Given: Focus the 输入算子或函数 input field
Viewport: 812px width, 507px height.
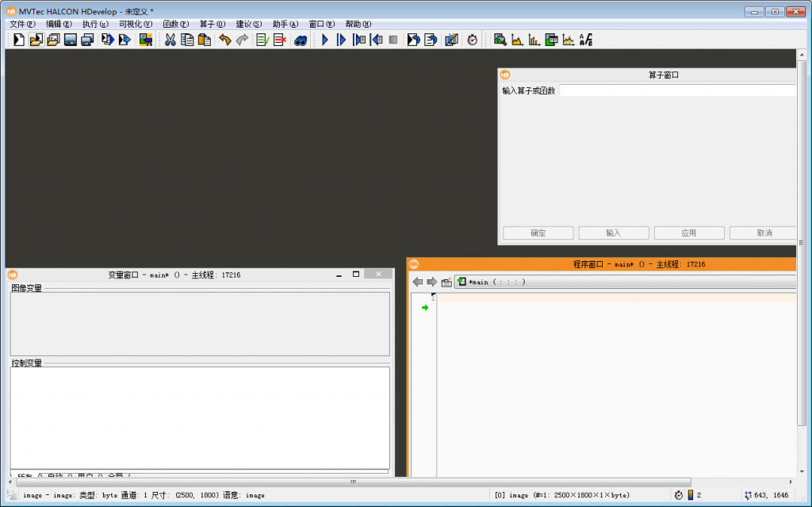Looking at the screenshot, I should [678, 90].
